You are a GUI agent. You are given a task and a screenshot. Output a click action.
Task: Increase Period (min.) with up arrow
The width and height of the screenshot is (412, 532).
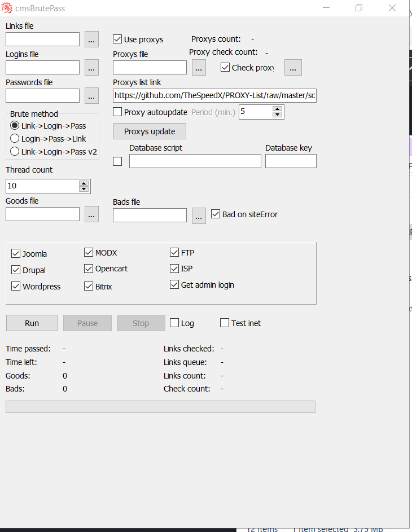click(278, 109)
